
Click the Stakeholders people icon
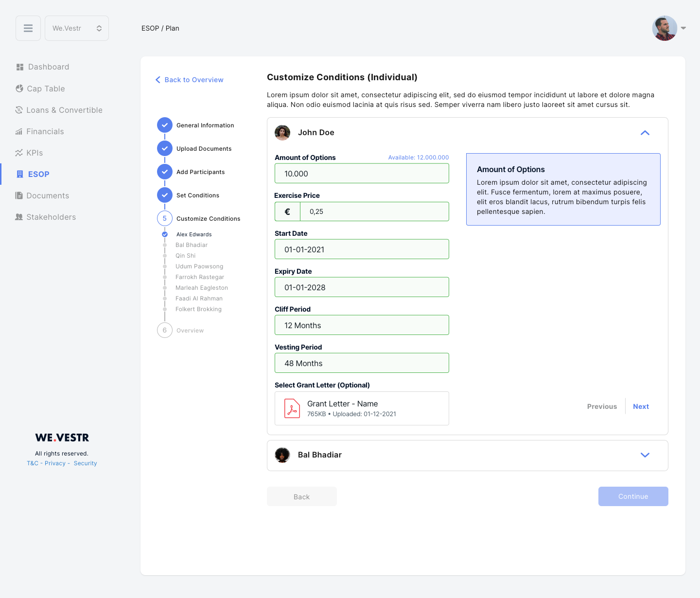[19, 217]
